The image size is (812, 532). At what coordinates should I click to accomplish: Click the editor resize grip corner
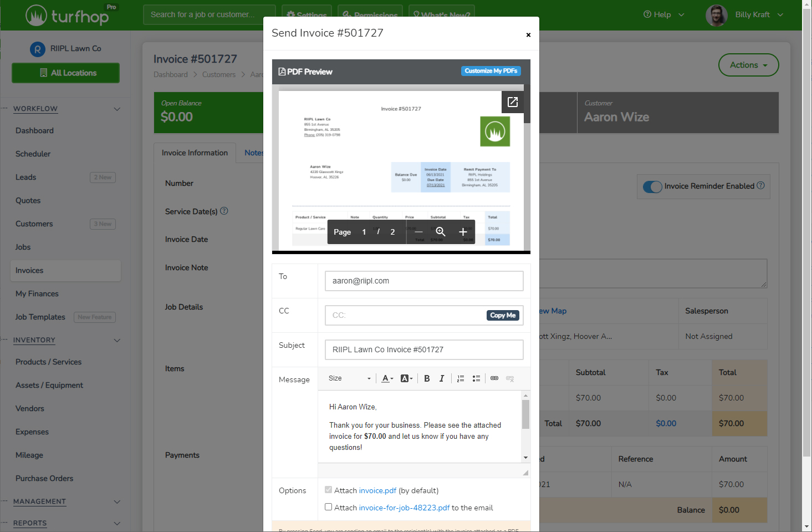pyautogui.click(x=525, y=473)
